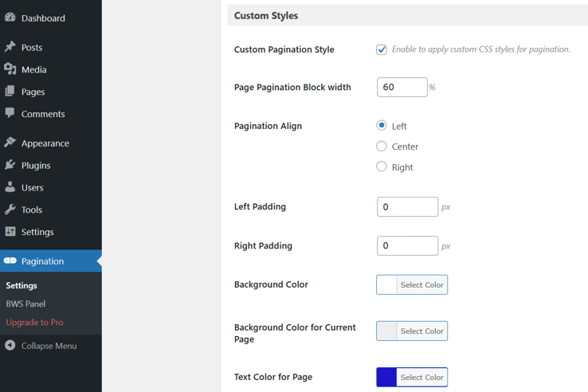Uncheck the Custom Pagination Style checkbox
588x392 pixels.
point(382,49)
